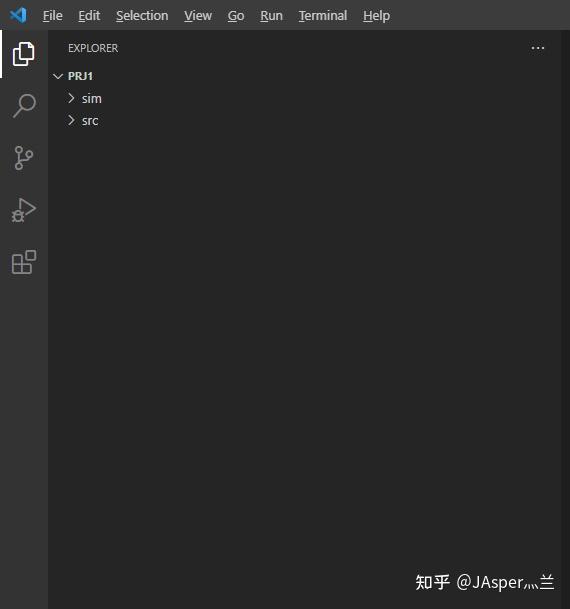Select the sim folder name
This screenshot has width=570, height=609.
pyautogui.click(x=92, y=99)
